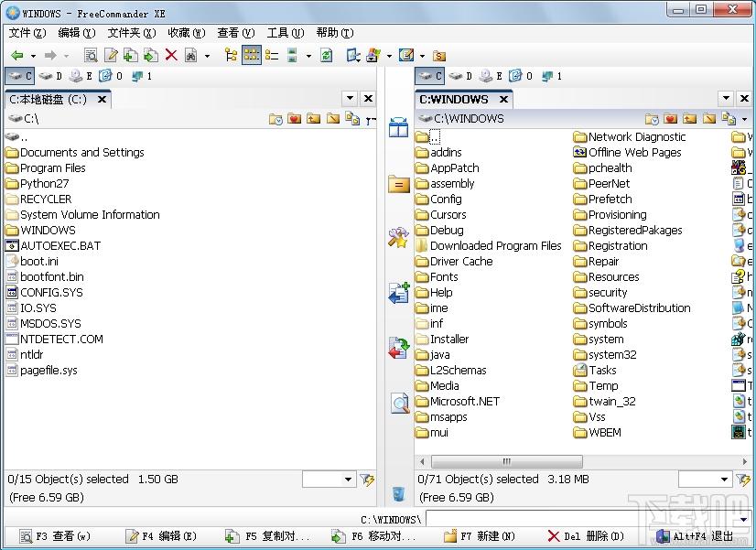Screen dimensions: 756x550
Task: Open right panel tab list dropdown arrow
Action: click(x=726, y=98)
